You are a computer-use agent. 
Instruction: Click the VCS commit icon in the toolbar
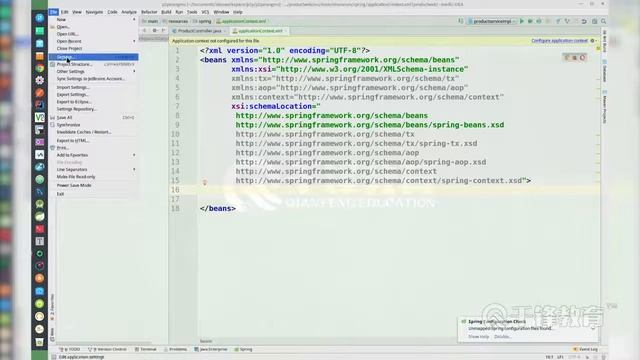pyautogui.click(x=567, y=21)
